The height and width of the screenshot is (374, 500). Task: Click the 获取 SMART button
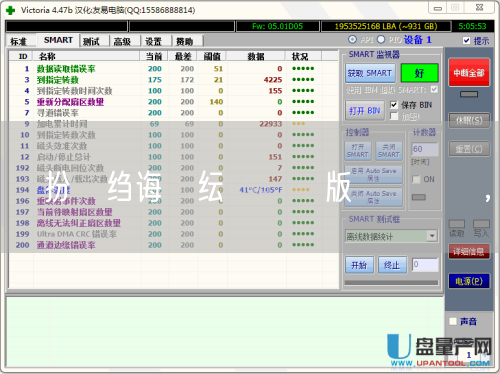coord(370,73)
